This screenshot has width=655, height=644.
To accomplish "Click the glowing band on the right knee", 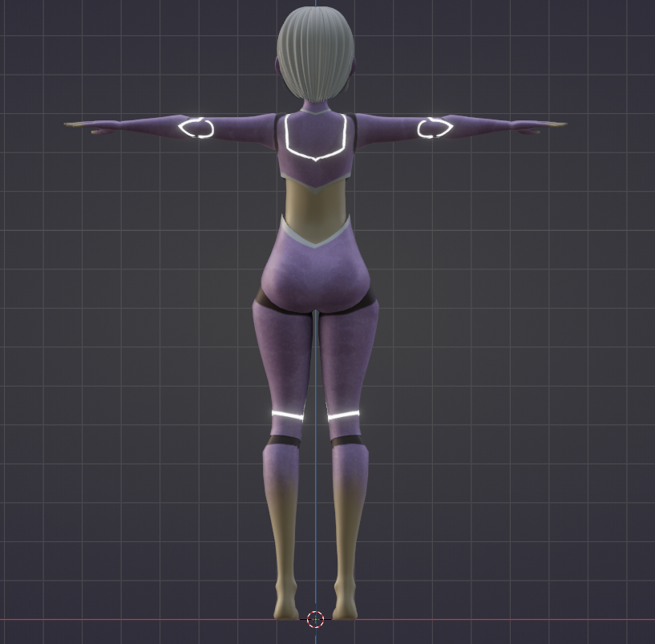I will (343, 415).
